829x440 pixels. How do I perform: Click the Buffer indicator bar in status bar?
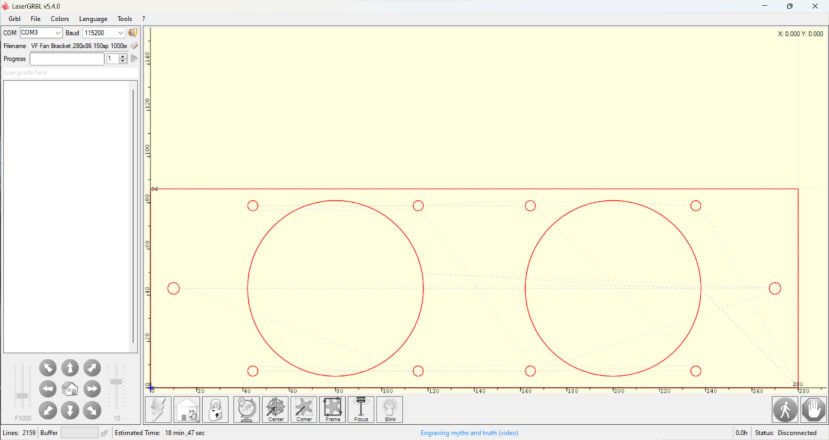79,433
